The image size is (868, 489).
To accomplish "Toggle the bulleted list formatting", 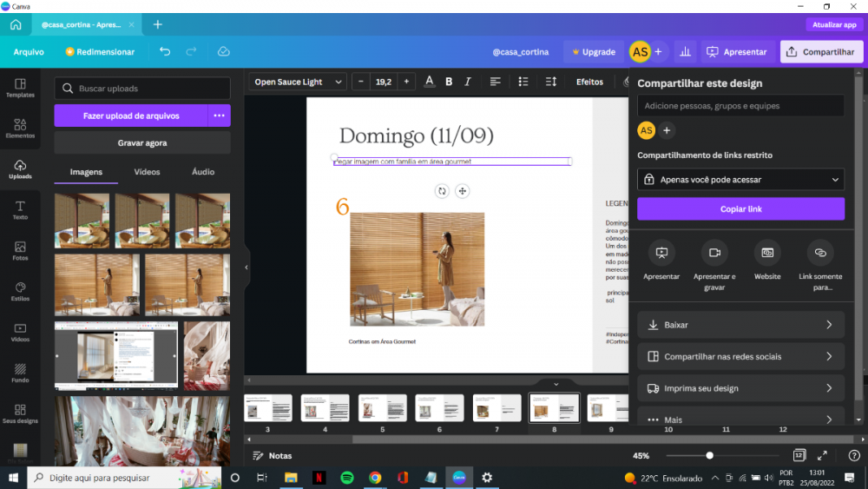I will tap(523, 82).
